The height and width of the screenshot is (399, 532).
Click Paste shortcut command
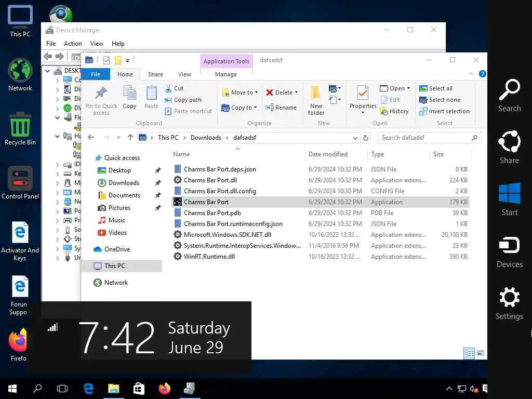(x=188, y=111)
